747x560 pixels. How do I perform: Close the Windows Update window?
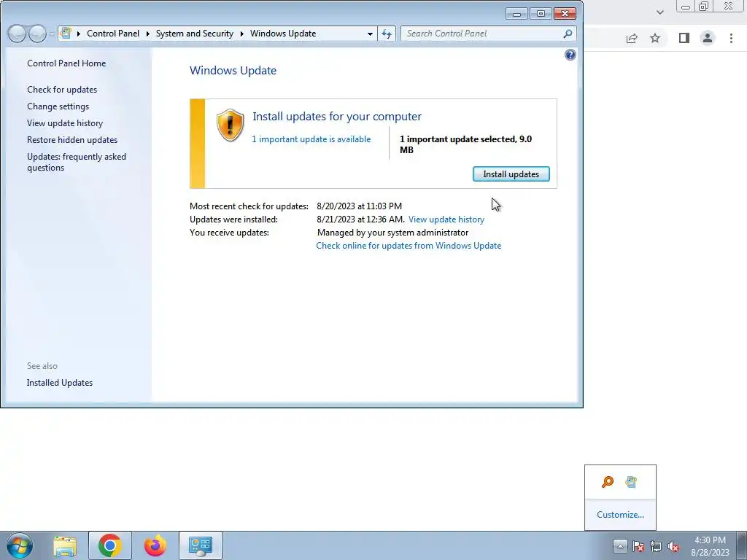[565, 14]
